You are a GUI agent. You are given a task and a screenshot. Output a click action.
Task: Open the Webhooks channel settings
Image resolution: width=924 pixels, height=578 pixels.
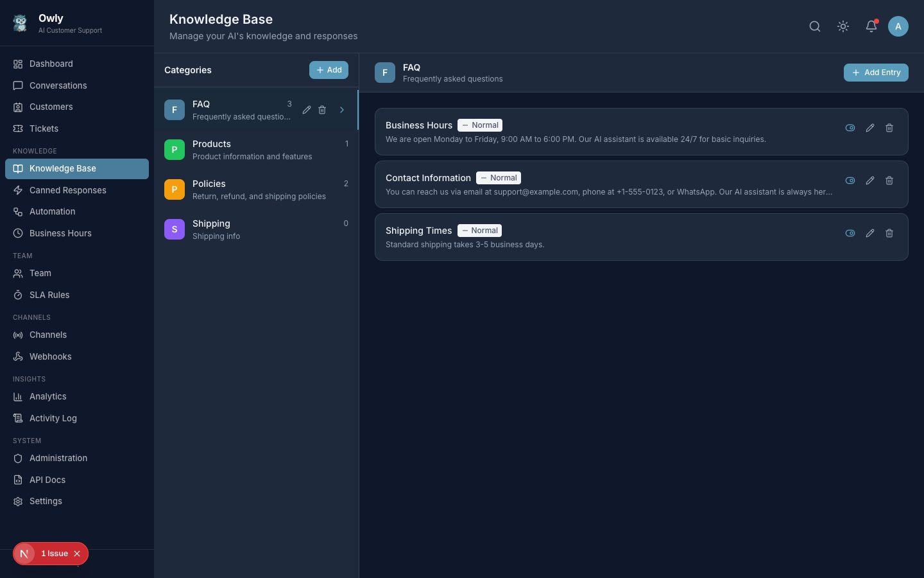[50, 356]
